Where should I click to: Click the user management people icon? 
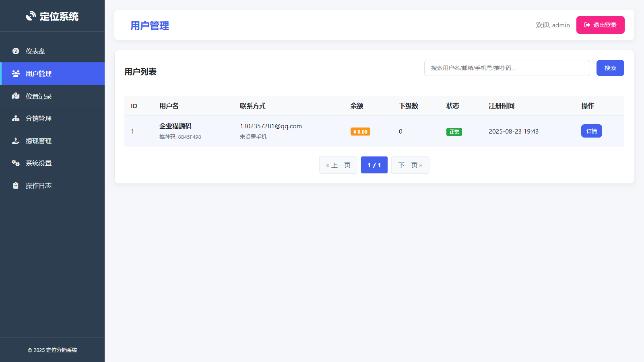(16, 74)
